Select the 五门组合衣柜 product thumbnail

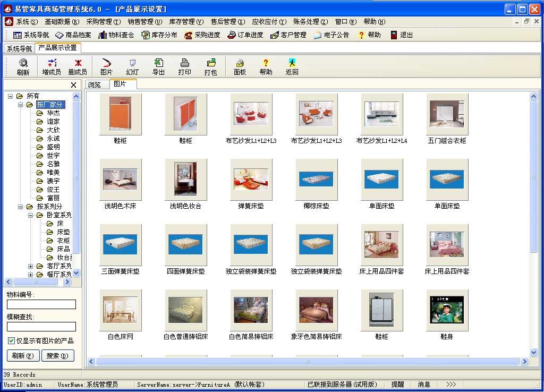[x=447, y=115]
